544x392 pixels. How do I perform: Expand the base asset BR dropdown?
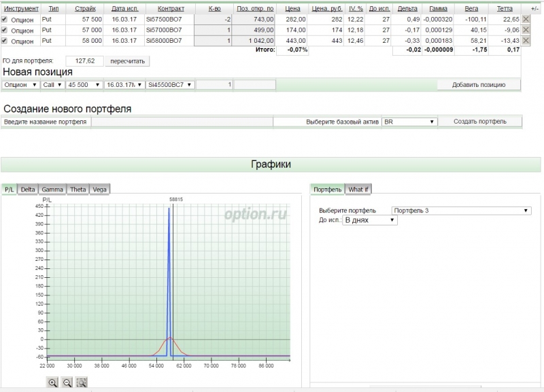click(408, 122)
